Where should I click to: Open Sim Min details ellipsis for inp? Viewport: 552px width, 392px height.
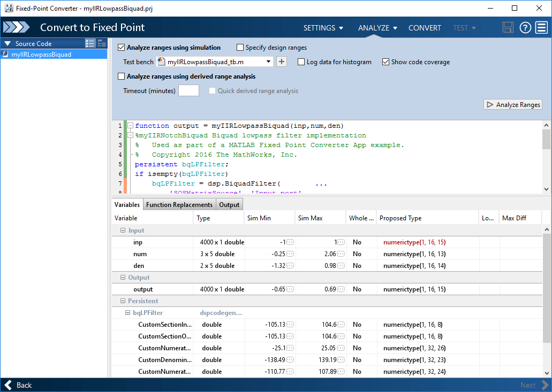[x=290, y=242]
